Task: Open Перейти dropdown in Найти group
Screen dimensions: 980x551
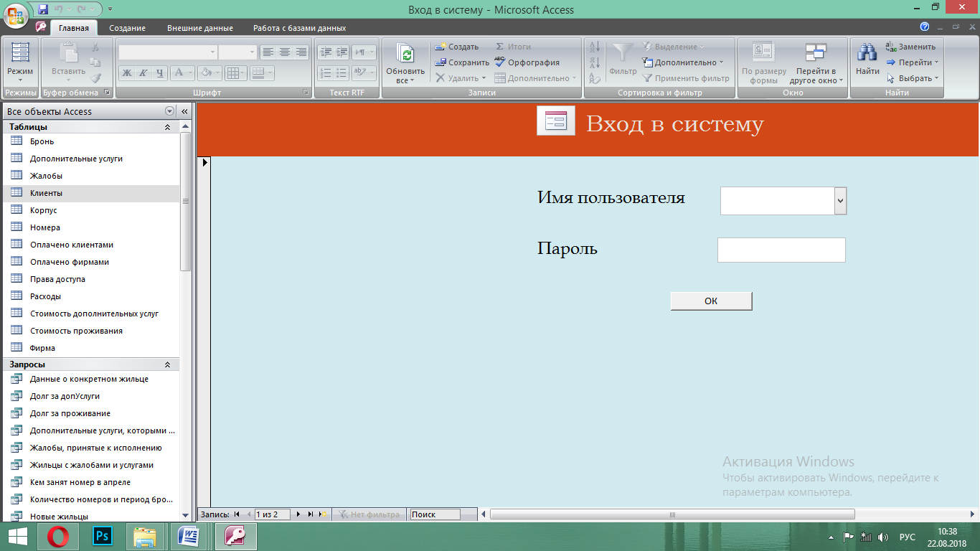Action: [x=913, y=62]
